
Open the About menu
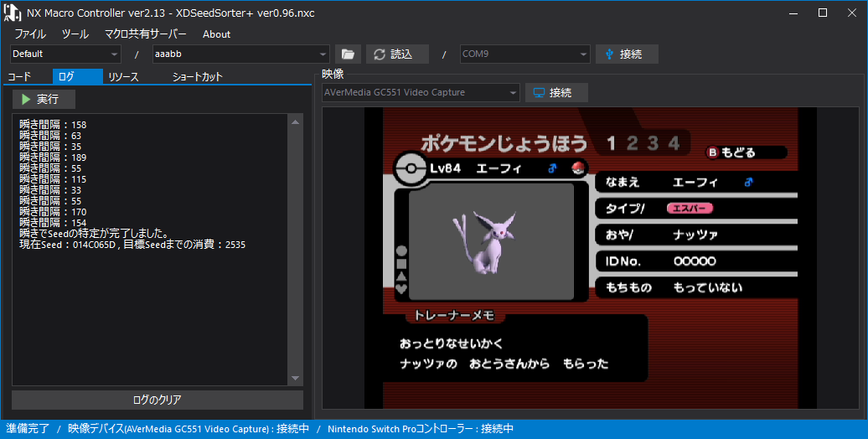216,34
